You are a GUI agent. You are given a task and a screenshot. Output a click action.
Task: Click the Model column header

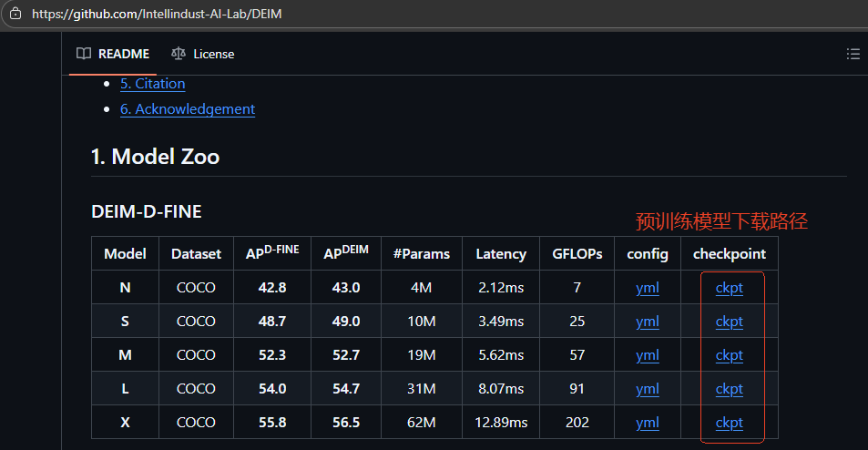(x=125, y=254)
